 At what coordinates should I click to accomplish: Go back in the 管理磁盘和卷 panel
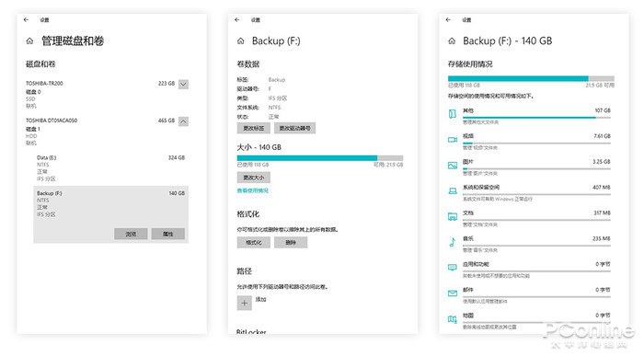[27, 19]
